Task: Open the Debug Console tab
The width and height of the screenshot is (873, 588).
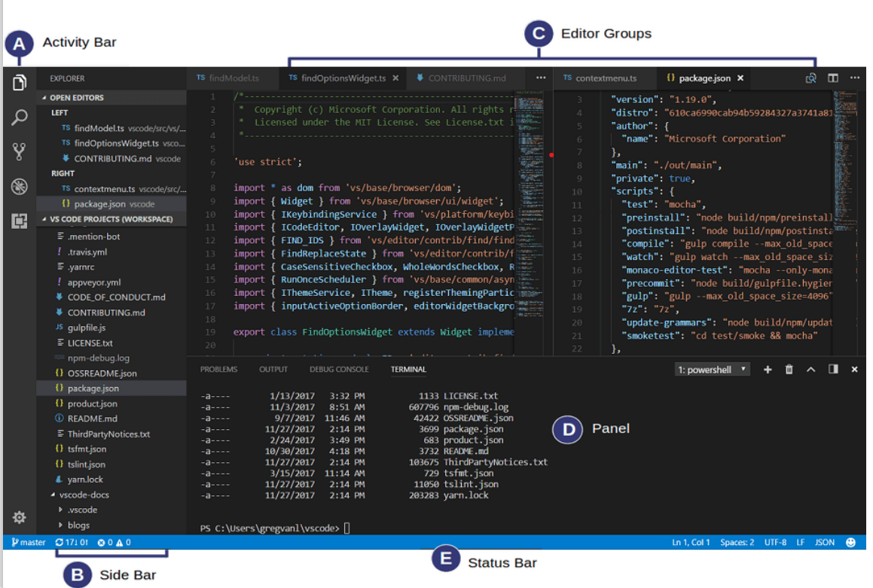Action: pos(339,370)
